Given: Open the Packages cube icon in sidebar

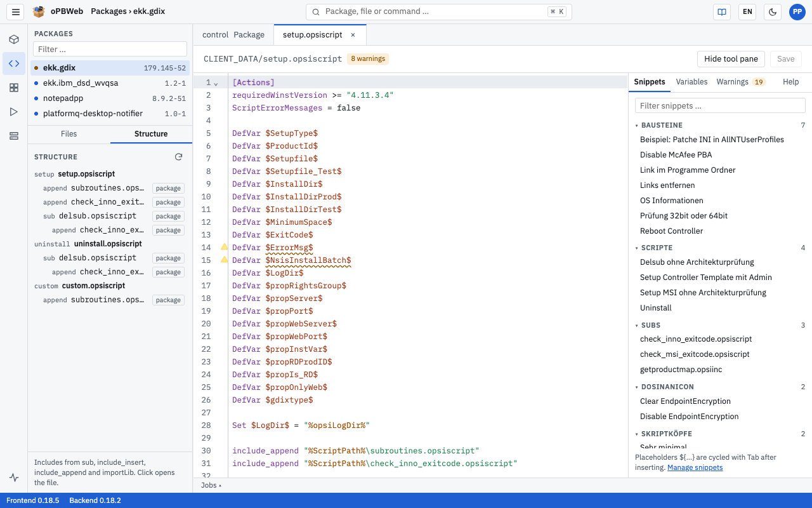Looking at the screenshot, I should pos(14,39).
